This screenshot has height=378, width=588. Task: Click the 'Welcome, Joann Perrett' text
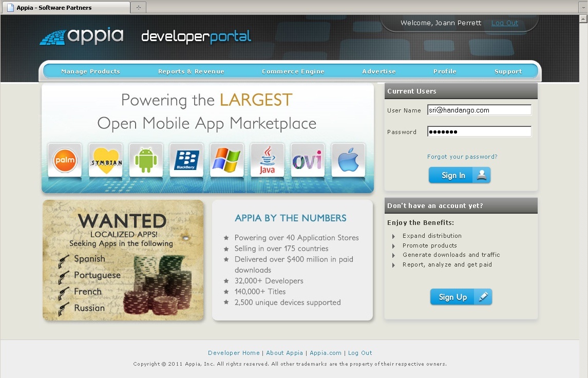441,23
